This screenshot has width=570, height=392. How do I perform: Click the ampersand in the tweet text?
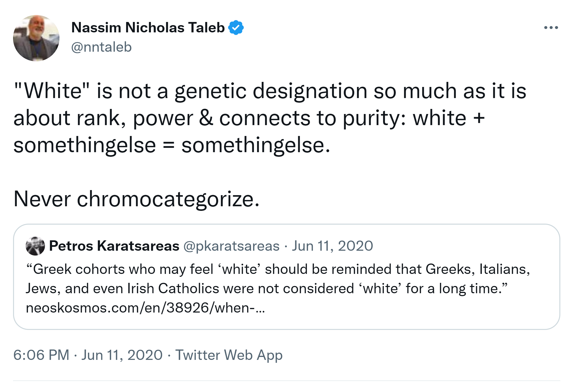(x=206, y=118)
